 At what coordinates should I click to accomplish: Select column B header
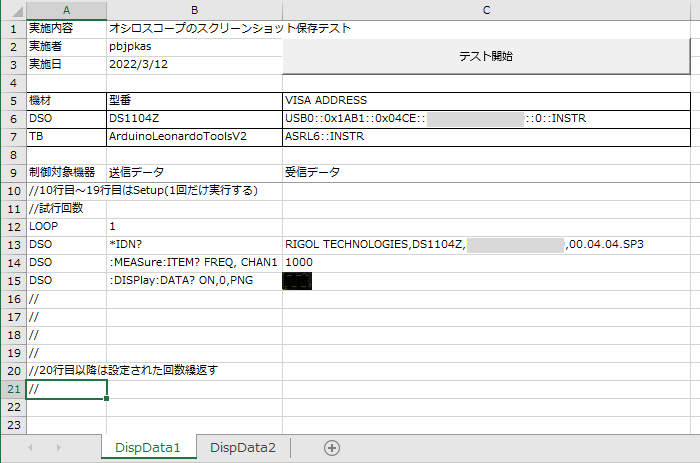194,10
